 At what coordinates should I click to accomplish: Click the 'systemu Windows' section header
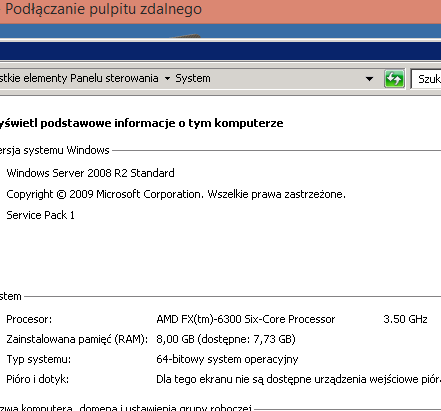click(x=66, y=150)
